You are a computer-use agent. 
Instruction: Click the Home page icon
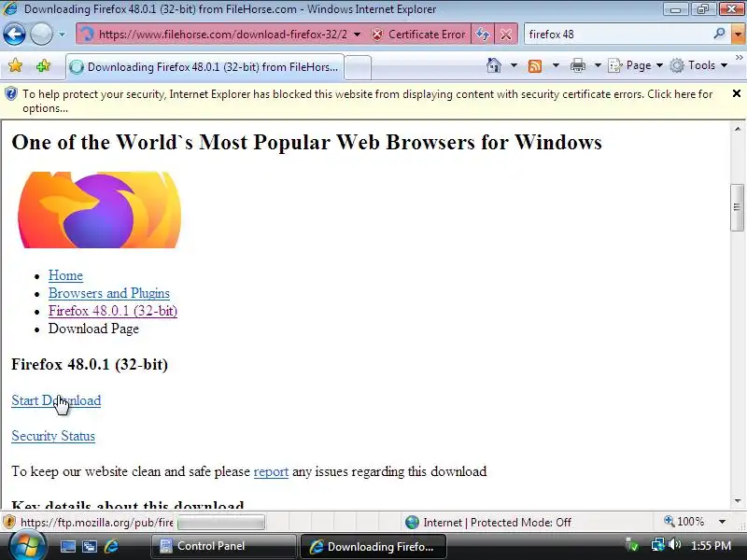click(x=494, y=65)
